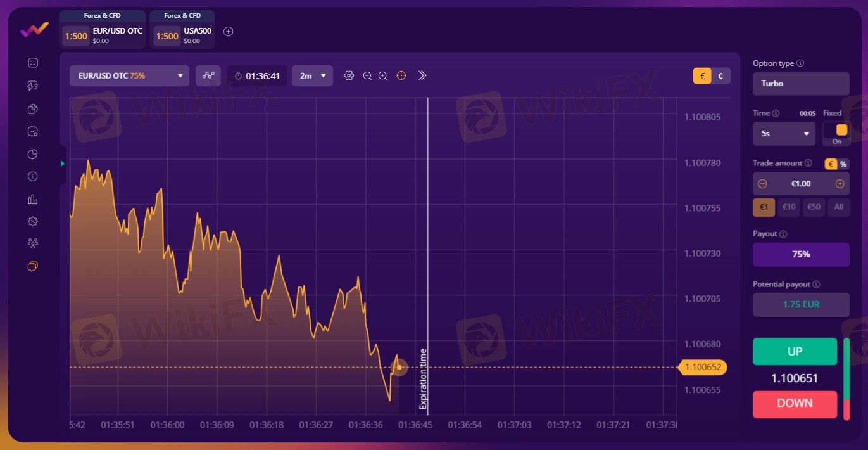This screenshot has height=450, width=868.
Task: Increase trade amount with plus icon
Action: click(x=840, y=184)
